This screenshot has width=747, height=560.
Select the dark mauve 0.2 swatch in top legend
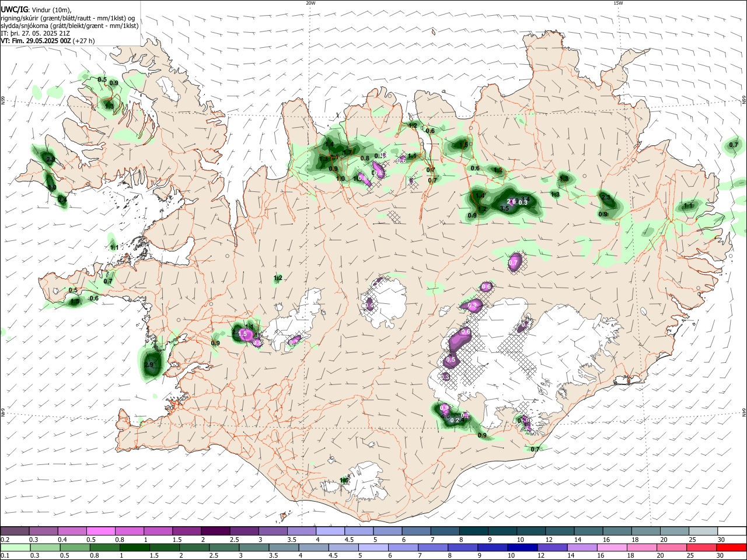pos(15,531)
